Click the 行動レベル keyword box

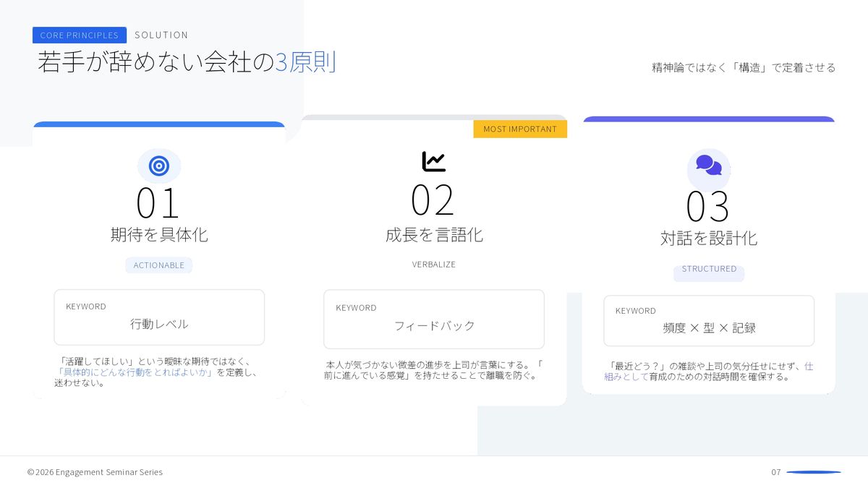pos(159,317)
